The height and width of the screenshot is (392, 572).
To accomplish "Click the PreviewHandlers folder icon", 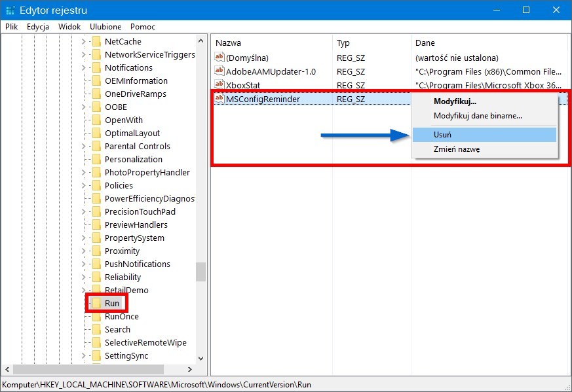I will [97, 224].
